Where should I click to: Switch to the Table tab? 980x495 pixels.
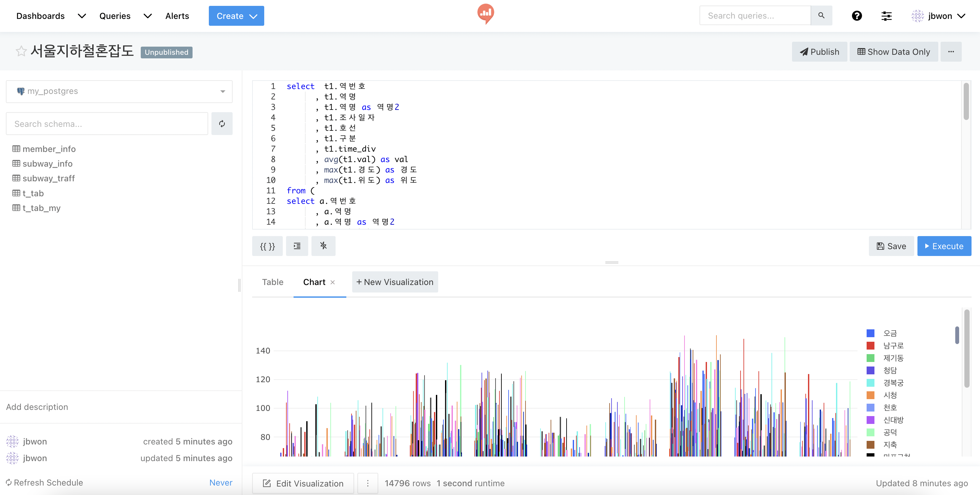point(272,282)
